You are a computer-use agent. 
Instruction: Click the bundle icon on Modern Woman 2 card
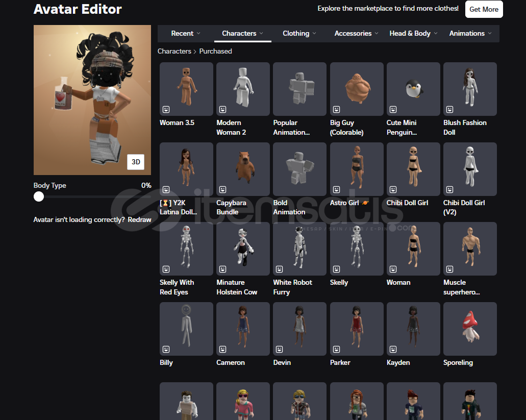pos(223,109)
